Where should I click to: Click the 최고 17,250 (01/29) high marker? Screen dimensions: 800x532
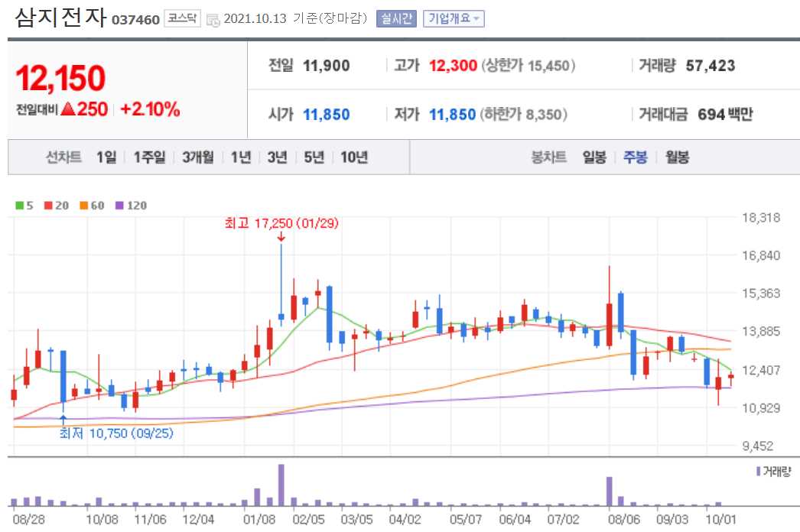pos(281,223)
